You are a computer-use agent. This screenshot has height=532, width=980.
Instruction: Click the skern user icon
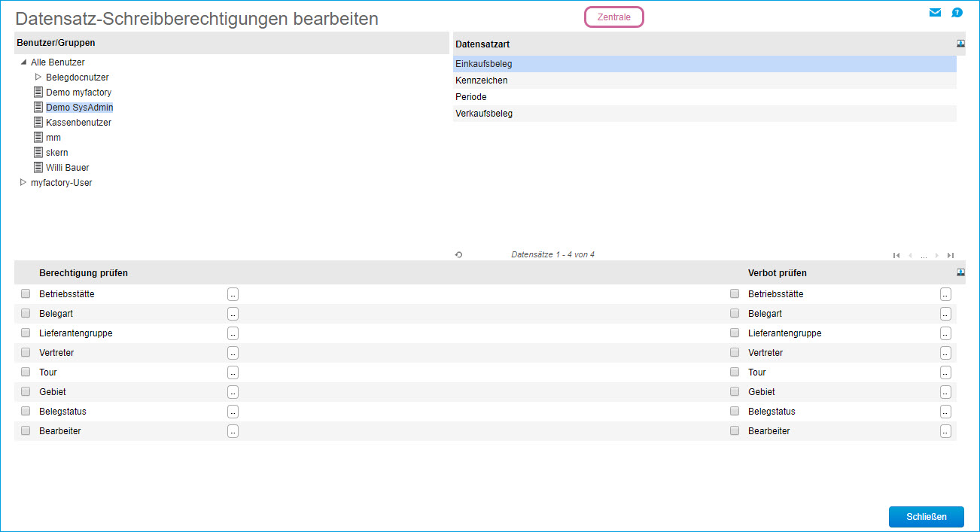point(38,152)
